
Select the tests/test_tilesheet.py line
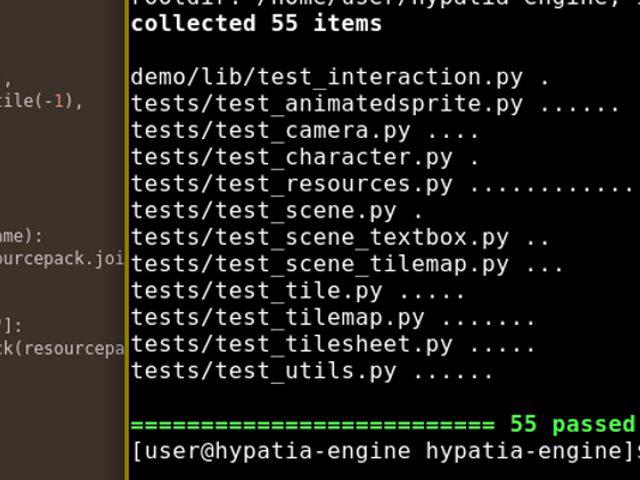[x=291, y=345]
